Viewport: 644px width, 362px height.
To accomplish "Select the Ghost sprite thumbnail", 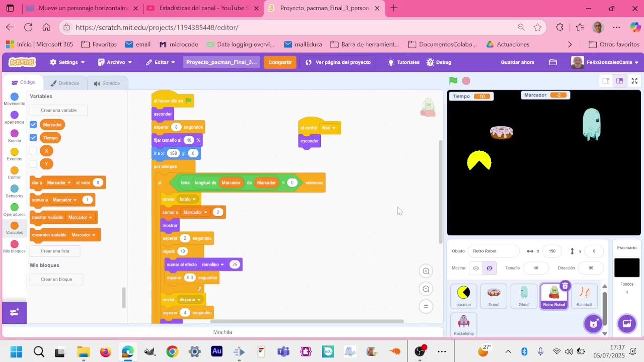I will point(524,296).
